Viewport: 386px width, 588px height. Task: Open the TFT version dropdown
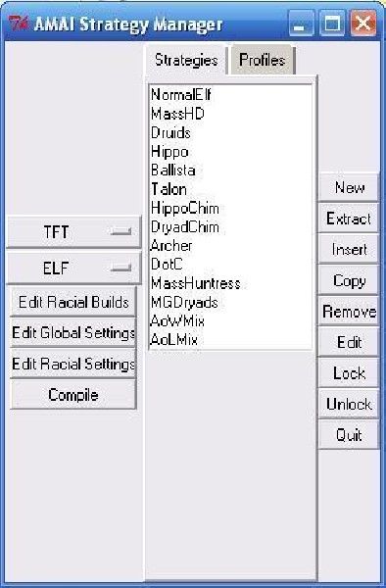(73, 231)
